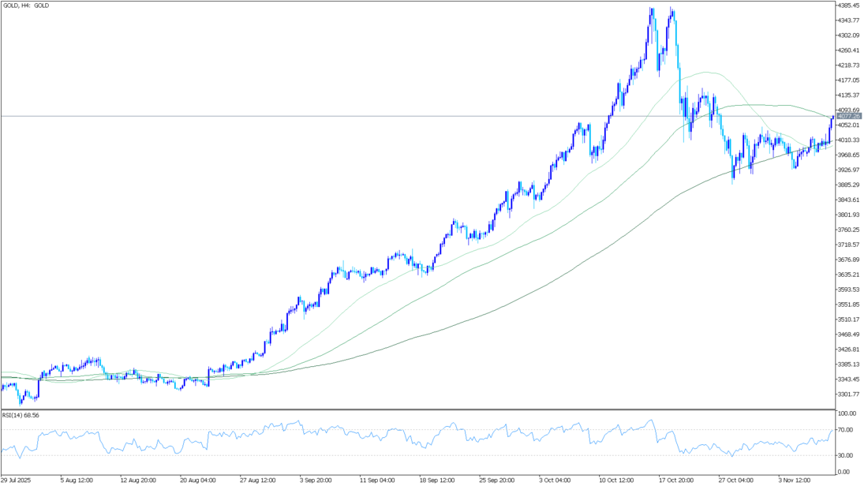Select the 20 Aug 04:00 time marker
Image resolution: width=868 pixels, height=486 pixels.
pyautogui.click(x=198, y=479)
